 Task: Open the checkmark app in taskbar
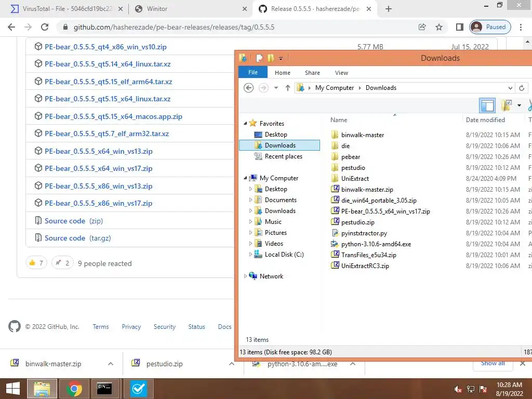tap(138, 389)
